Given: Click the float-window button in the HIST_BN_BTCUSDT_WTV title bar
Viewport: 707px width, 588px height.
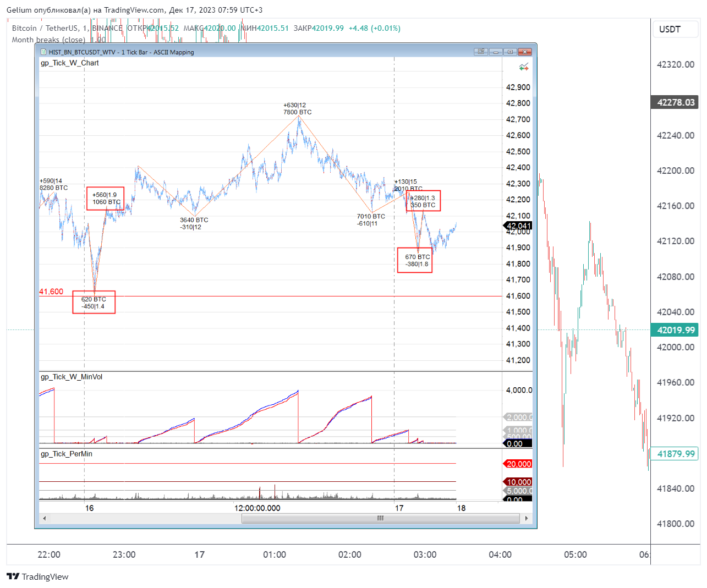Looking at the screenshot, I should (x=481, y=52).
